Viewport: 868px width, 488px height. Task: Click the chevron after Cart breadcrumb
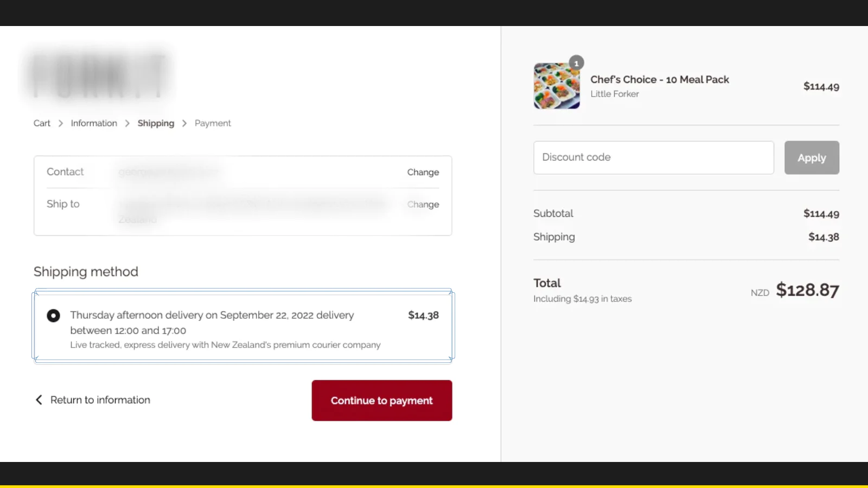click(x=60, y=124)
